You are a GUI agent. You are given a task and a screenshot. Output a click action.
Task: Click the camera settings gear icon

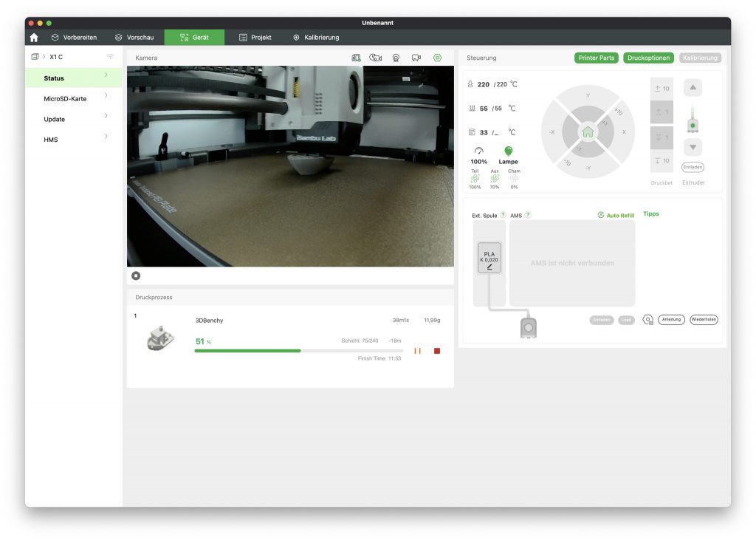pos(437,58)
